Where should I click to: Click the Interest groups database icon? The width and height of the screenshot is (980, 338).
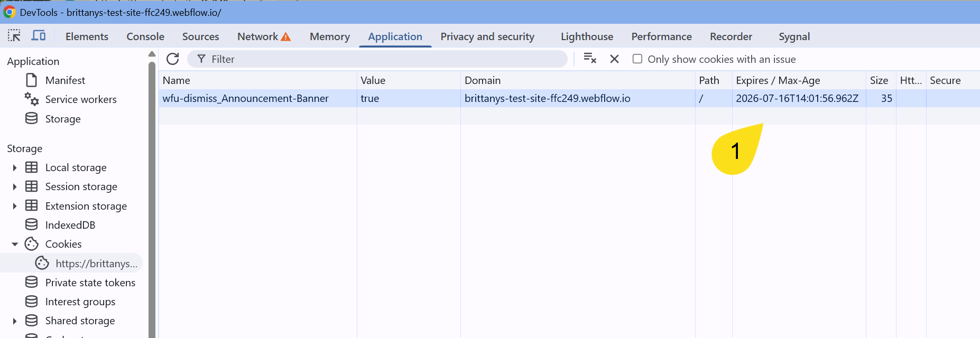32,301
